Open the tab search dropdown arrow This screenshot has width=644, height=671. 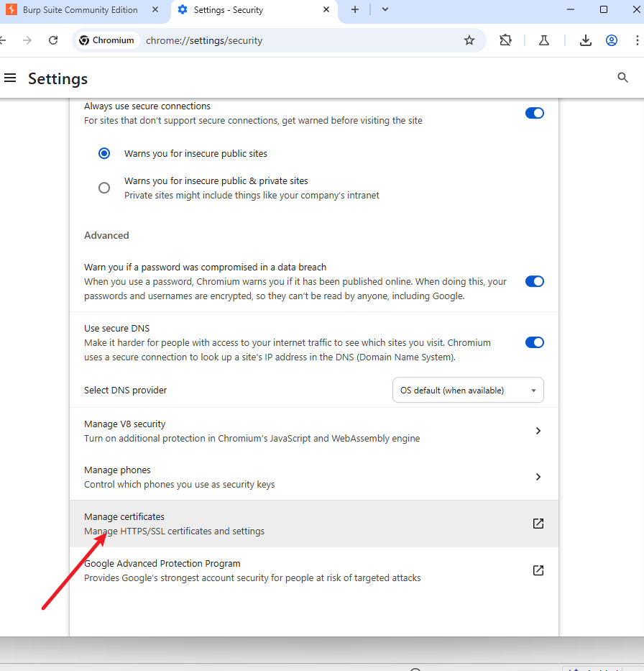tap(385, 9)
